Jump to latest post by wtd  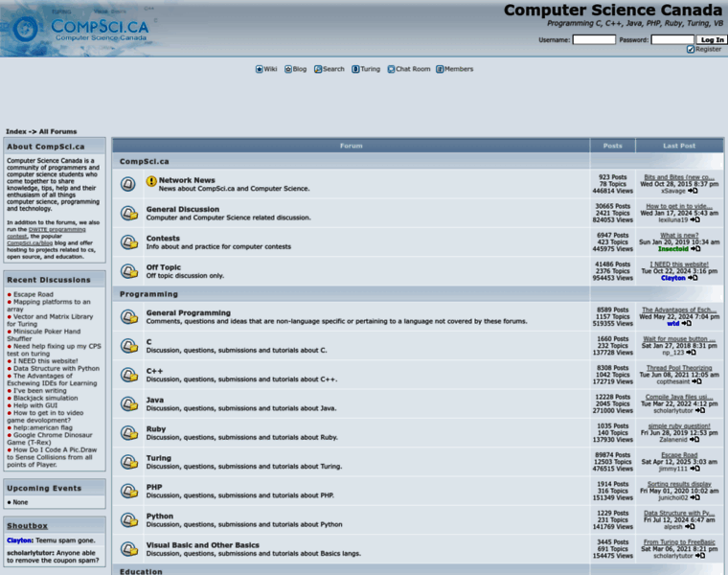687,323
